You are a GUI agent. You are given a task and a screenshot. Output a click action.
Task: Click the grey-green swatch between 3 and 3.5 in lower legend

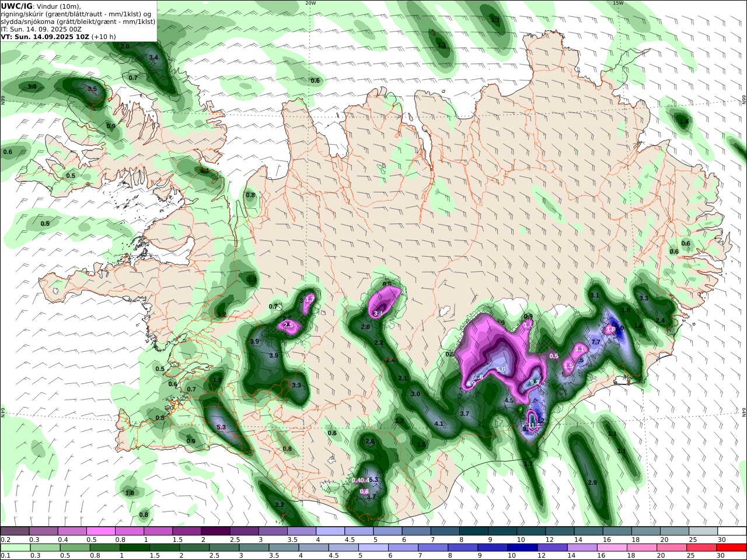254,547
